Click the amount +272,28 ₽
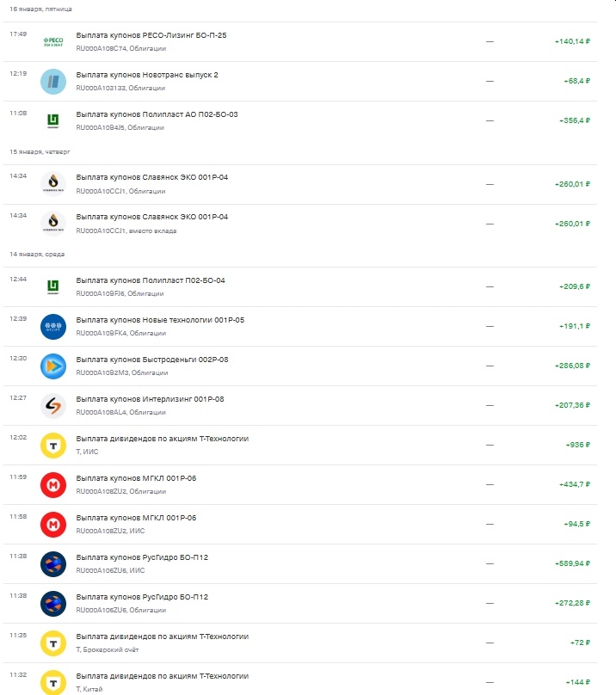Screen dimensions: 616x695 click(x=572, y=603)
